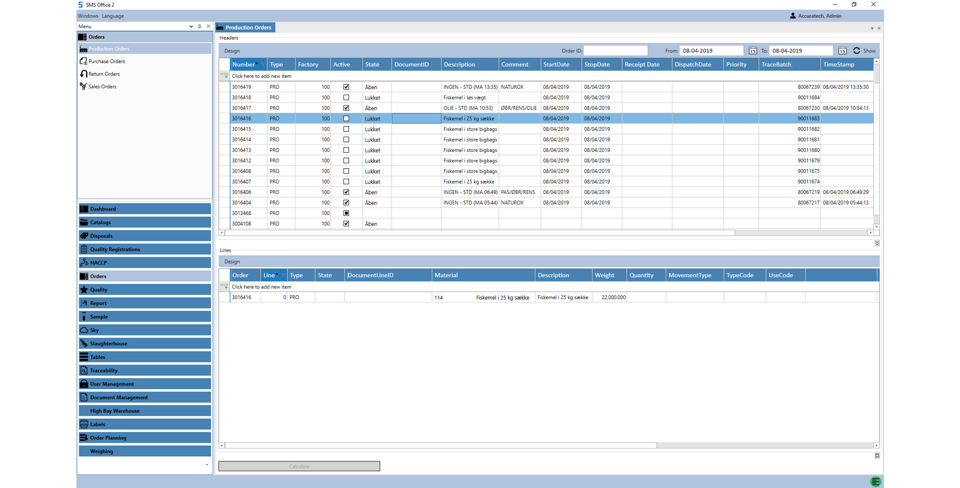Check Active box for order 3016418
960x488 pixels.
pyautogui.click(x=346, y=98)
